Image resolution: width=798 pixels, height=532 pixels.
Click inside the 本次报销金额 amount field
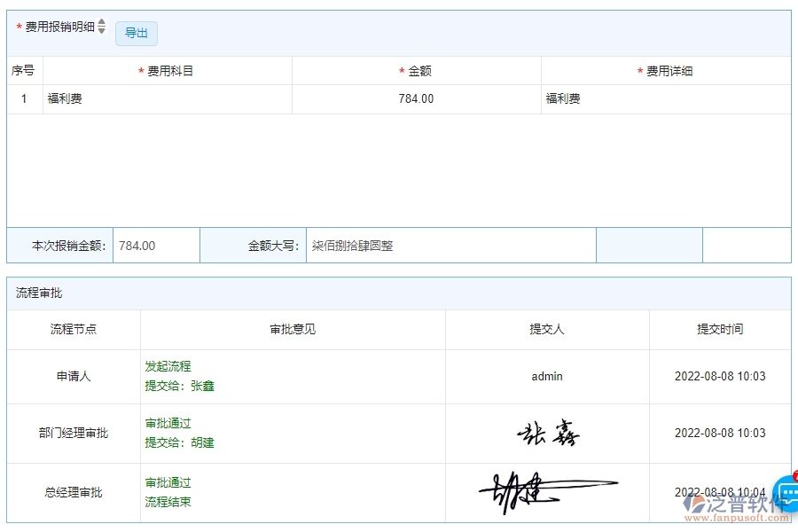tap(156, 245)
